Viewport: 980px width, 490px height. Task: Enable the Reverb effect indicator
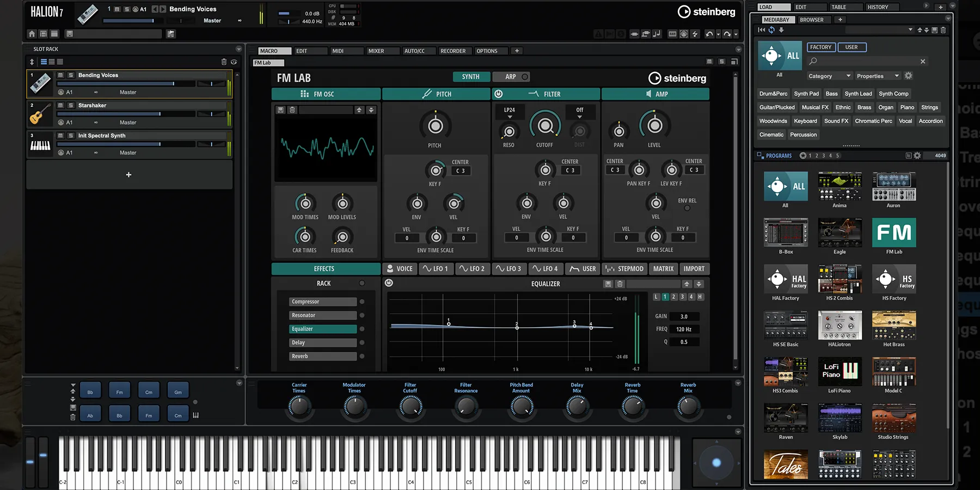(362, 356)
